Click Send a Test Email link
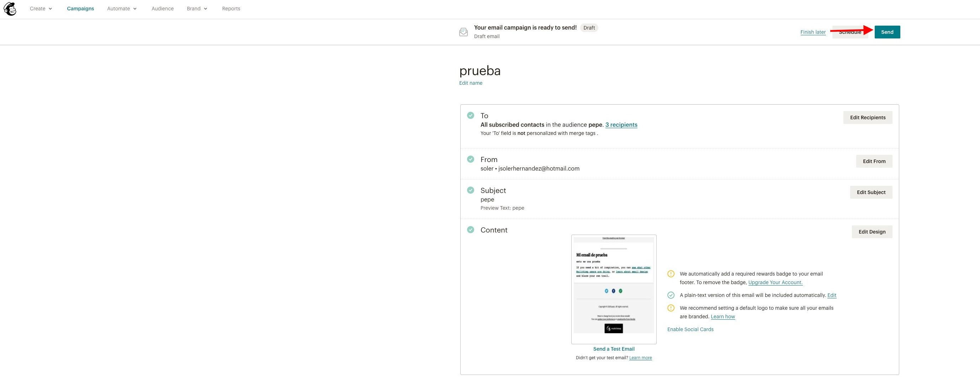The width and height of the screenshot is (980, 387). pos(614,349)
